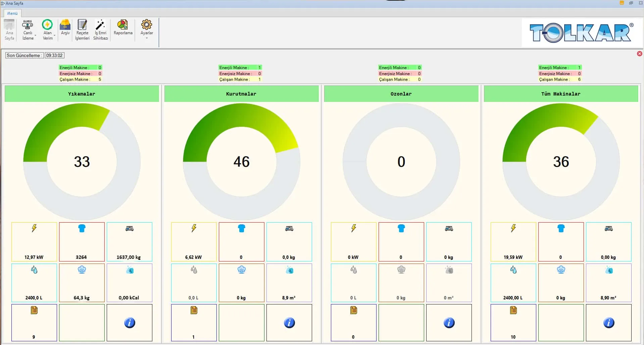Expand the Alan Verim dropdown arrow

[x=54, y=35]
